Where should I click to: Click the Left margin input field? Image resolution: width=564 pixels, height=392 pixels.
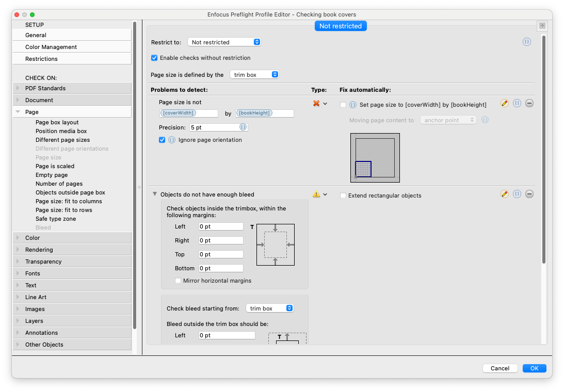(221, 226)
